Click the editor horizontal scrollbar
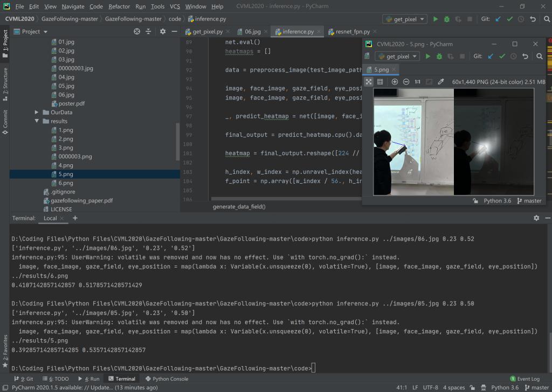Screen dimensions: 552x392 [285, 199]
